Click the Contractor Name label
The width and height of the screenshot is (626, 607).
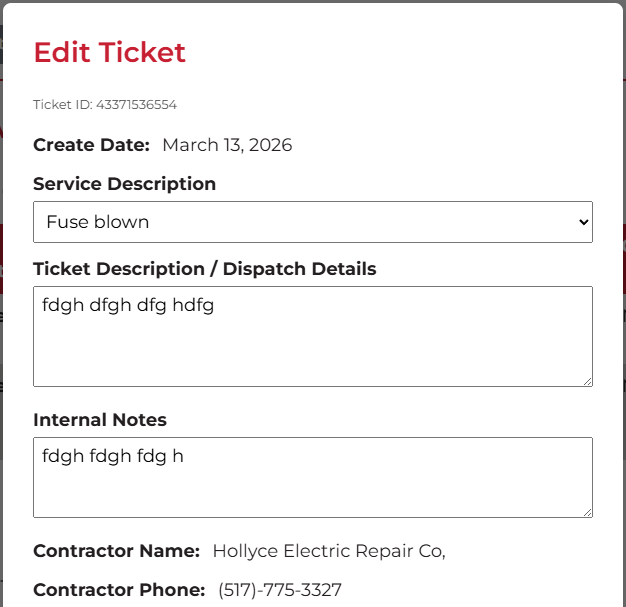[x=116, y=551]
